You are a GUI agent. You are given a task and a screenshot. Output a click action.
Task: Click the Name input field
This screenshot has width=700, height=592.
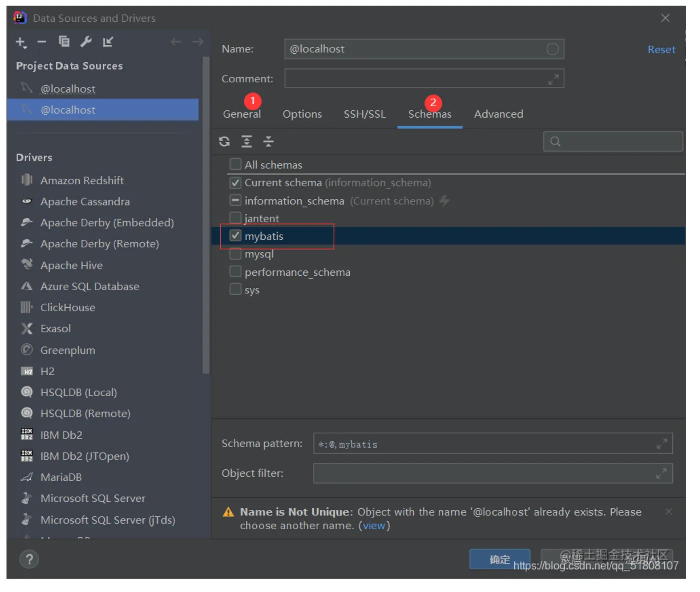pyautogui.click(x=424, y=49)
